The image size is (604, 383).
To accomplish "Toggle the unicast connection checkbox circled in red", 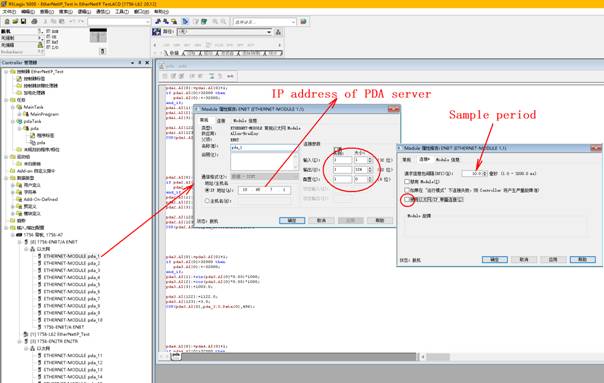I will (407, 200).
